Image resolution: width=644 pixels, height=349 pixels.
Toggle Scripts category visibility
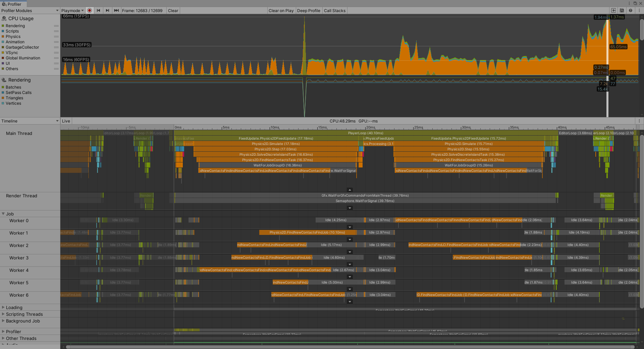point(3,31)
